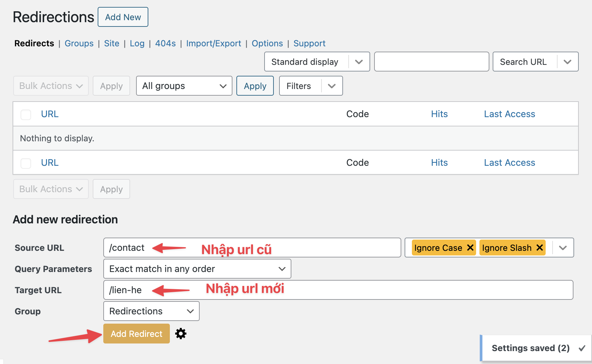Open the Standard display dropdown
The height and width of the screenshot is (364, 592).
(317, 62)
